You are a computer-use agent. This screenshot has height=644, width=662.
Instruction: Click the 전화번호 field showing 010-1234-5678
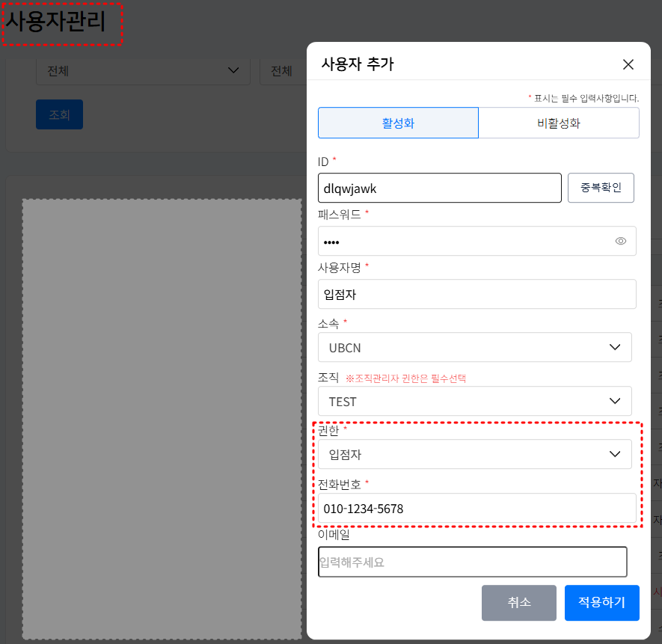(x=476, y=508)
